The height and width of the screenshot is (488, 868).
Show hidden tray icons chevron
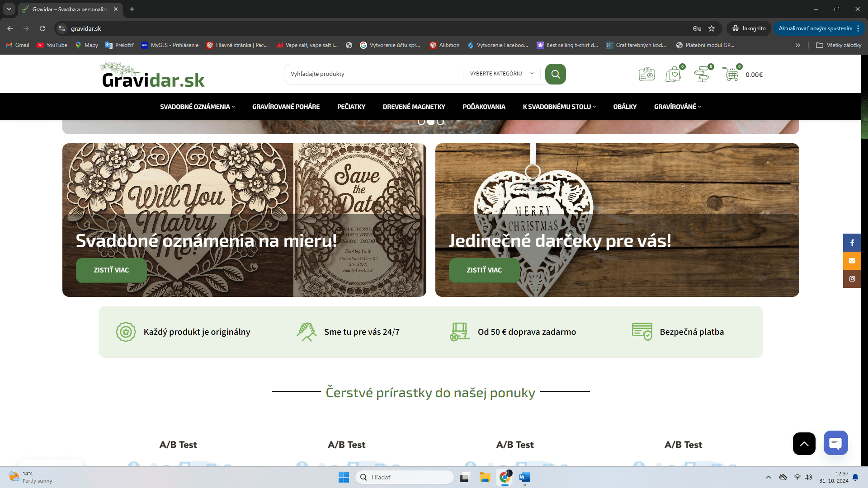pos(769,477)
